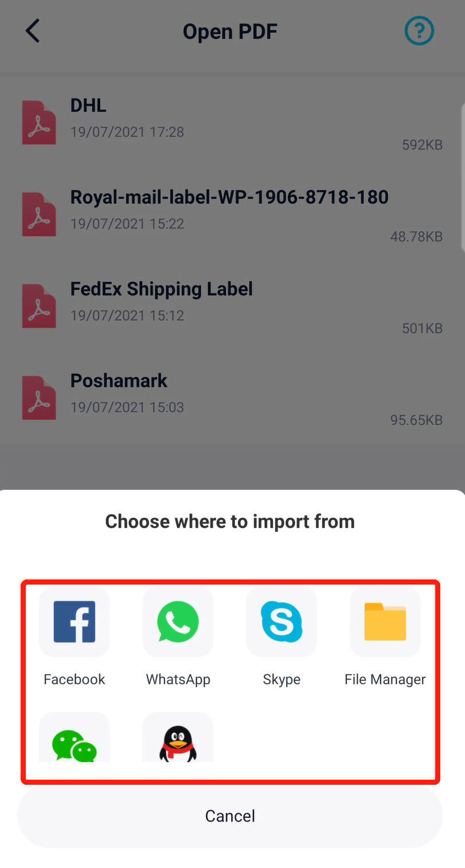The image size is (465, 868).
Task: Open the File Manager folder icon
Action: coord(385,621)
